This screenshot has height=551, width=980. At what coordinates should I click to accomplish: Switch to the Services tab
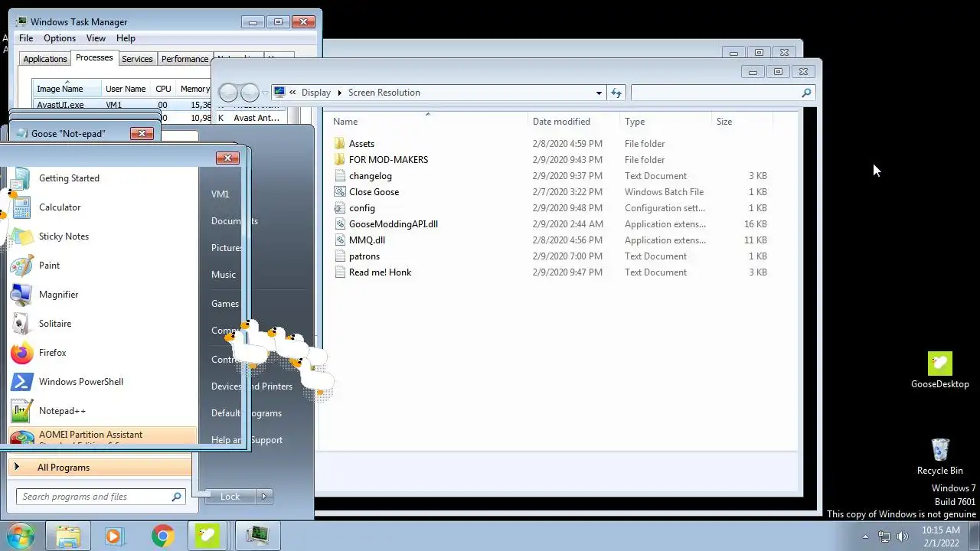coord(137,59)
